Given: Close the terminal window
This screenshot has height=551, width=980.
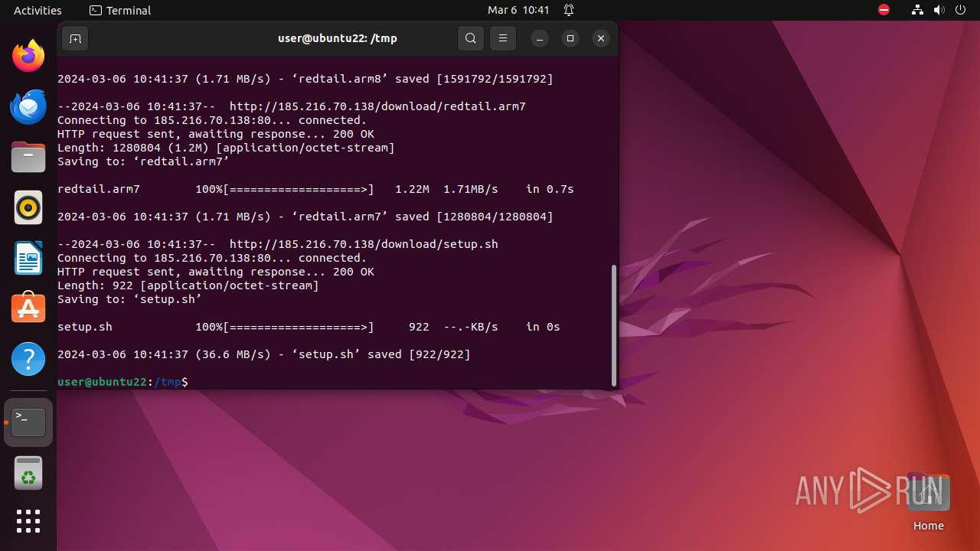Looking at the screenshot, I should click(x=601, y=38).
